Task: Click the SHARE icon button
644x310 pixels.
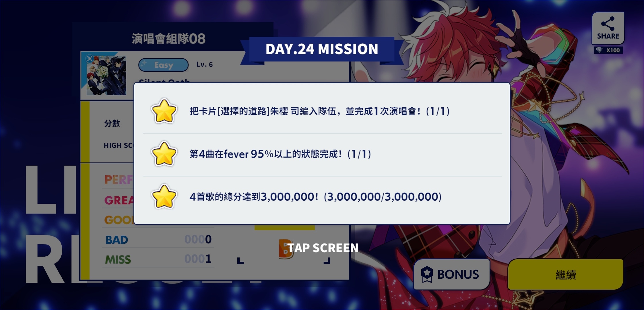Action: click(608, 28)
